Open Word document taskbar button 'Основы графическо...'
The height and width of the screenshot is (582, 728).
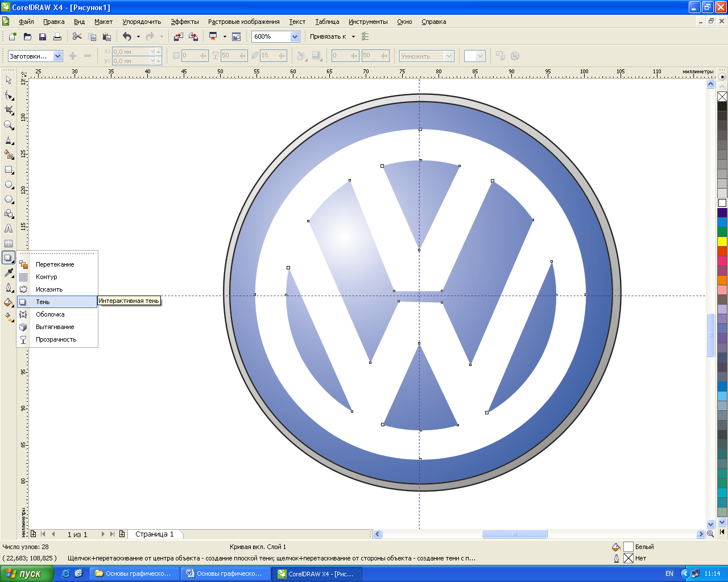[225, 573]
